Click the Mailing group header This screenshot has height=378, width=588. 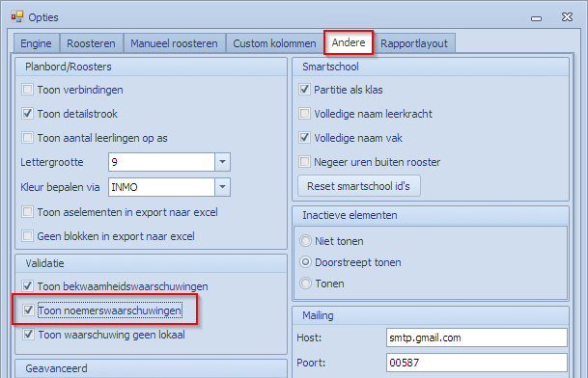tap(431, 316)
